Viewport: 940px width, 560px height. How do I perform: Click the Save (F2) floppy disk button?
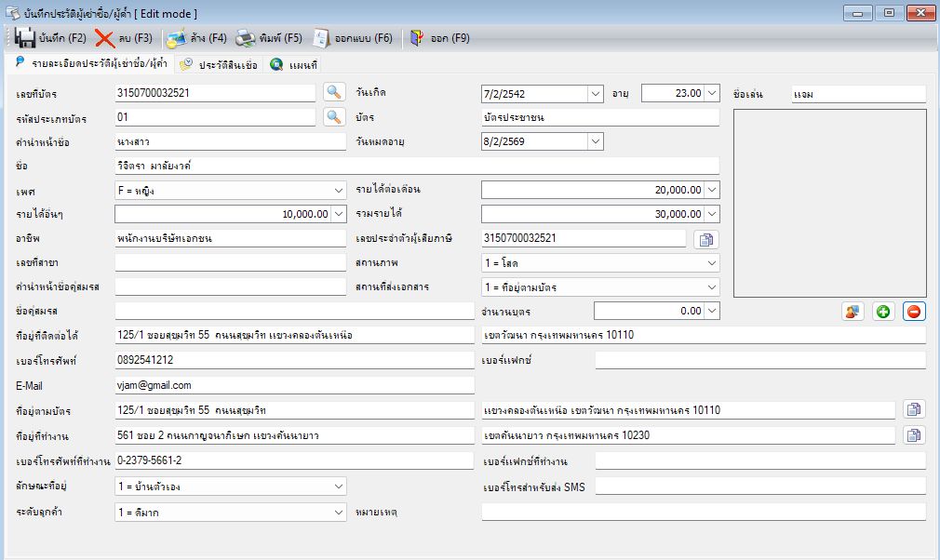coord(49,38)
